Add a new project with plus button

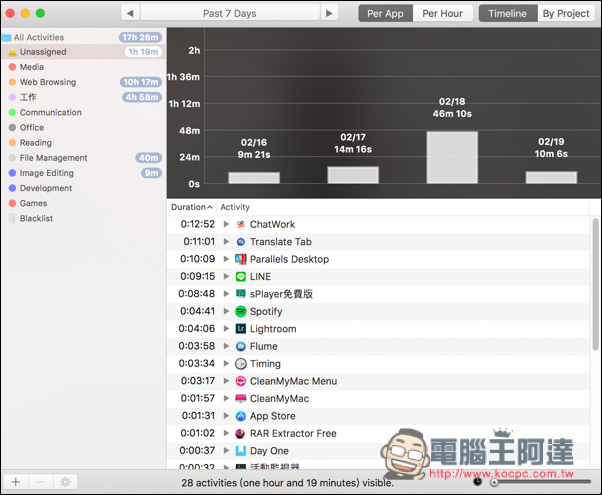pos(16,482)
